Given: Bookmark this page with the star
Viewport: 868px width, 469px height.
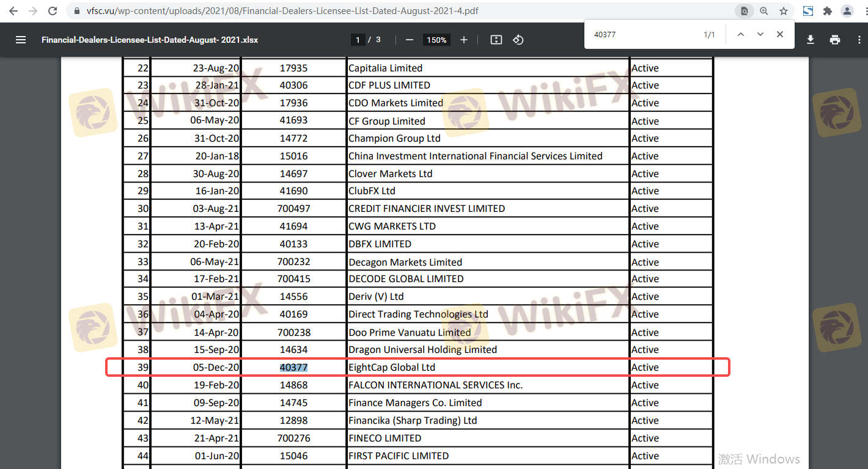Looking at the screenshot, I should pos(784,11).
